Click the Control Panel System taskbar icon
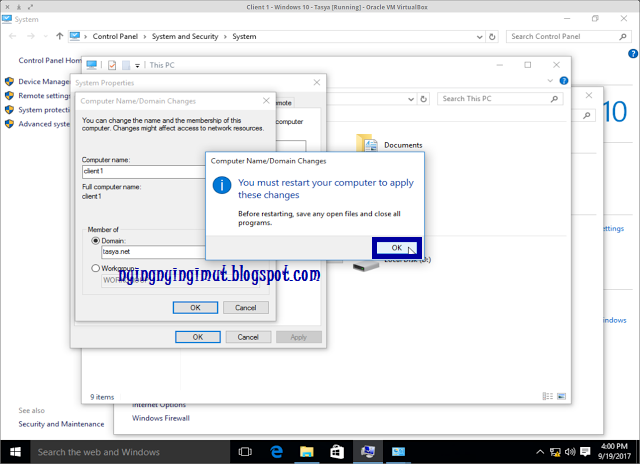Image resolution: width=640 pixels, height=464 pixels. click(x=398, y=452)
